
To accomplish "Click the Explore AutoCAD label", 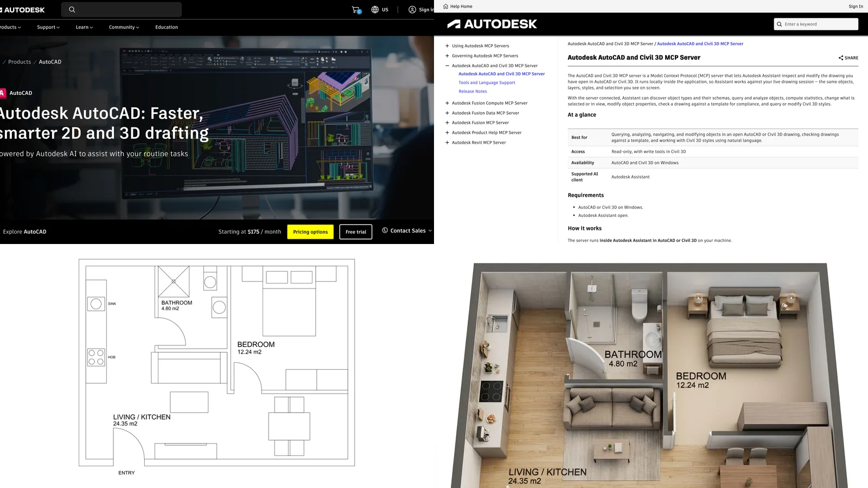I will pyautogui.click(x=24, y=232).
